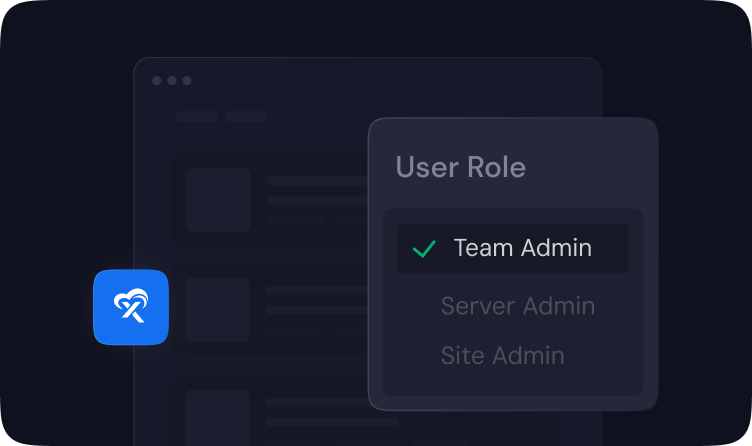Click the middle list item's second text line
The image size is (752, 446).
pos(316,310)
